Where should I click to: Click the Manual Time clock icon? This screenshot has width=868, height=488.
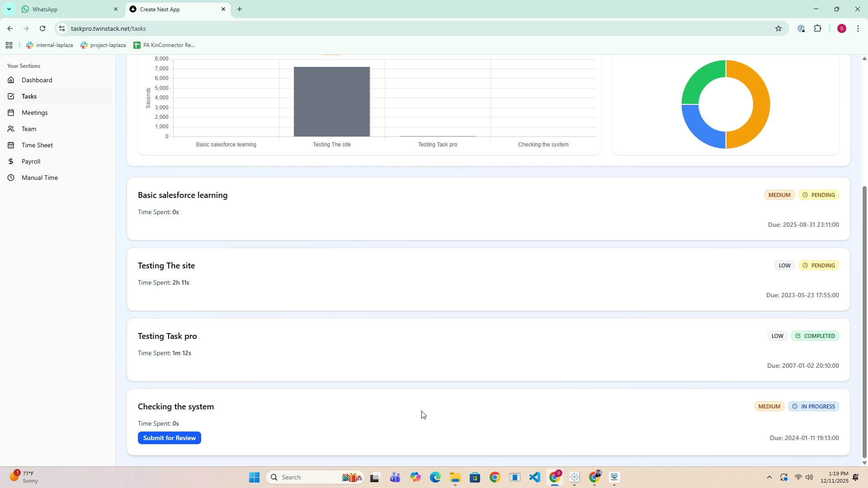click(x=11, y=178)
